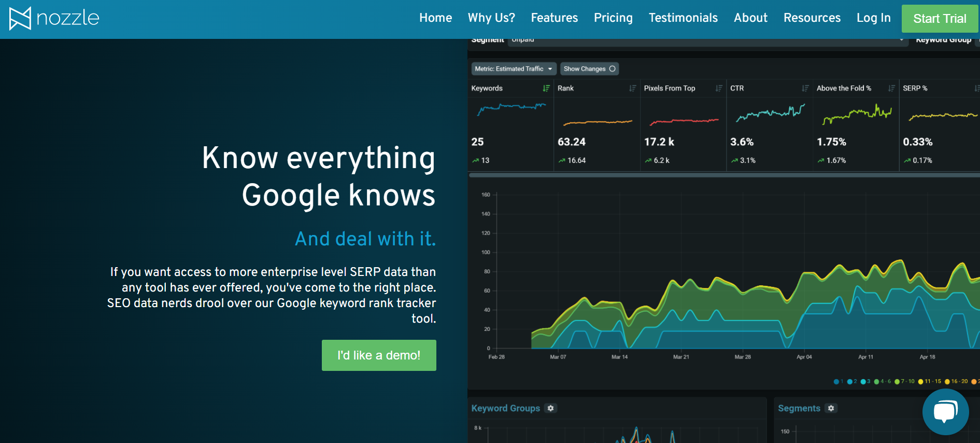This screenshot has width=980, height=443.
Task: Toggle rank 4-6 legend series
Action: coord(883,381)
